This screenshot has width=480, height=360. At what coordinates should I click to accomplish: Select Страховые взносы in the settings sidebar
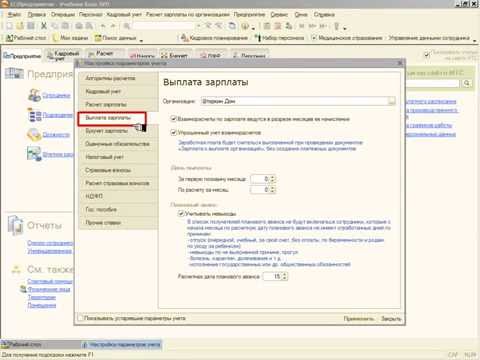coord(118,170)
